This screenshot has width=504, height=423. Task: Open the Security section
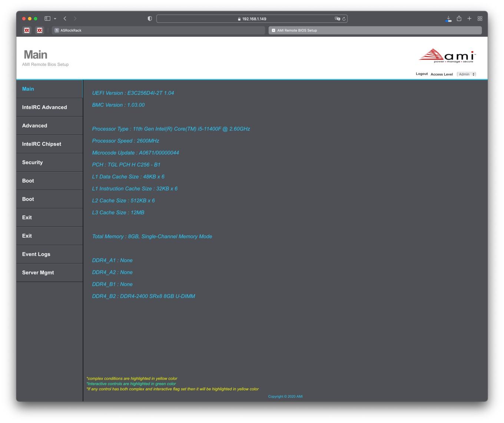tap(50, 162)
